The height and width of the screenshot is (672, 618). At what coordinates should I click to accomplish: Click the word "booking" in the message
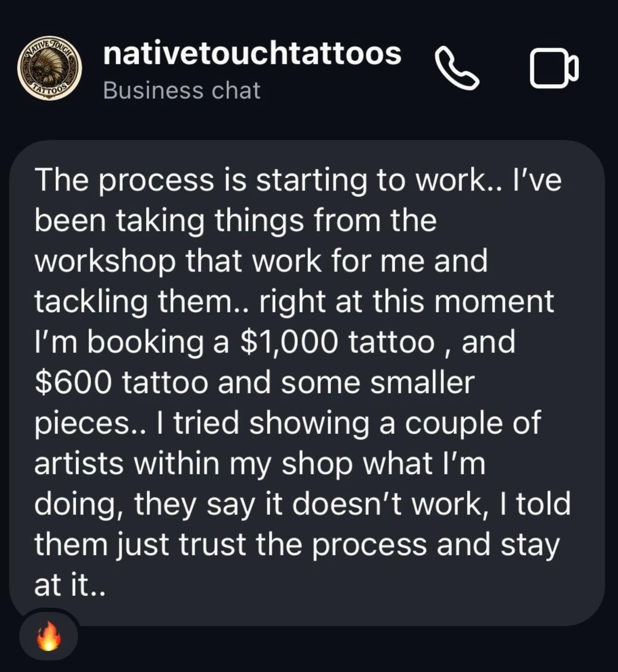tap(145, 342)
